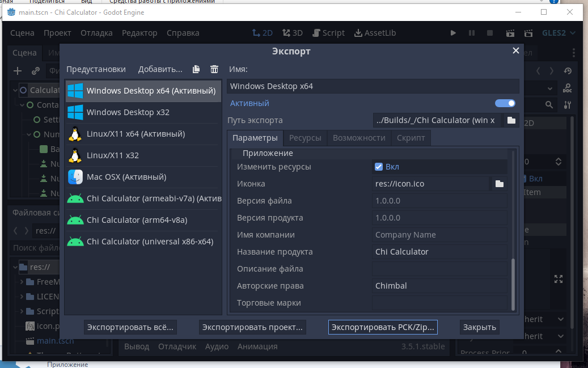Open the Проект menu
This screenshot has width=588, height=368.
point(57,33)
